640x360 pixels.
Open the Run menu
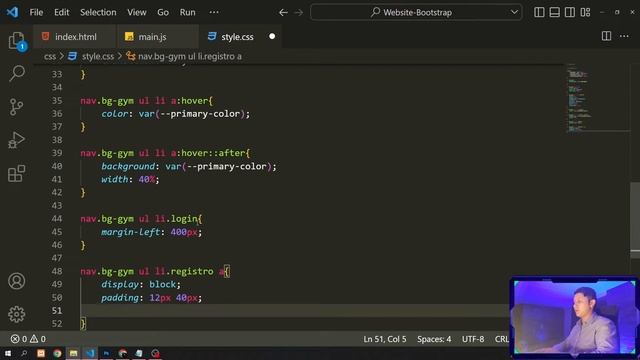pyautogui.click(x=187, y=12)
